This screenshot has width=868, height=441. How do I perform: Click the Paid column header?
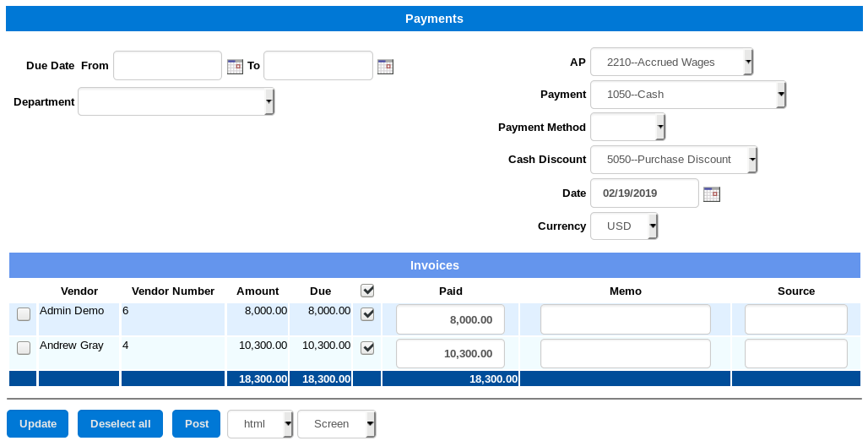tap(451, 291)
